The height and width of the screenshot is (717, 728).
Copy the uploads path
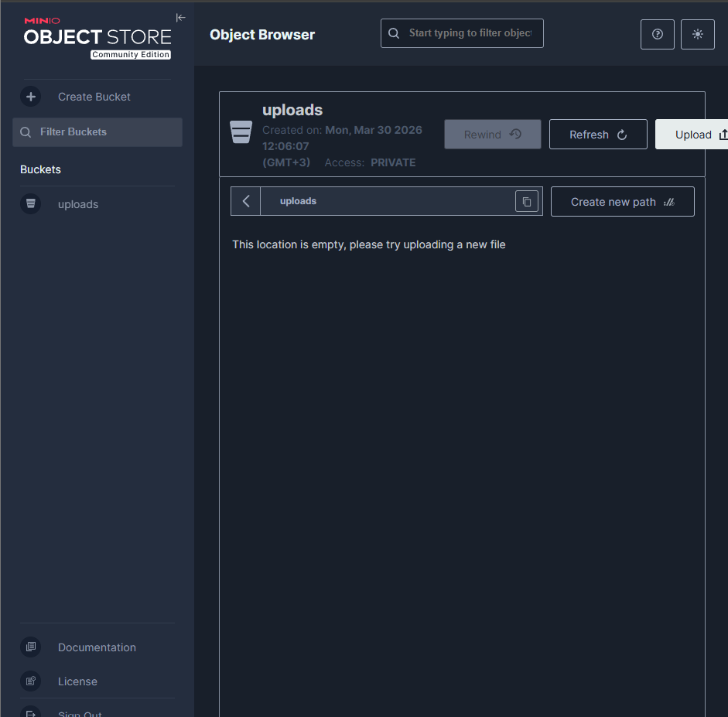coord(527,201)
